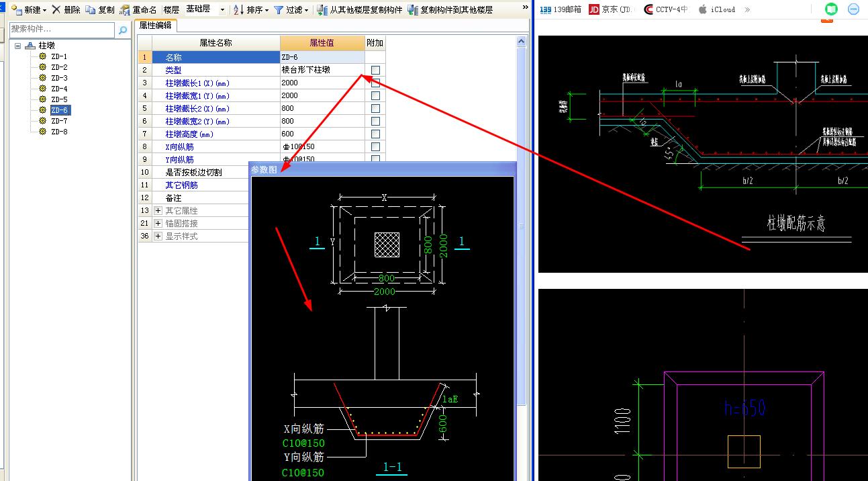
Task: Select ZD-5 in component tree
Action: click(x=59, y=99)
